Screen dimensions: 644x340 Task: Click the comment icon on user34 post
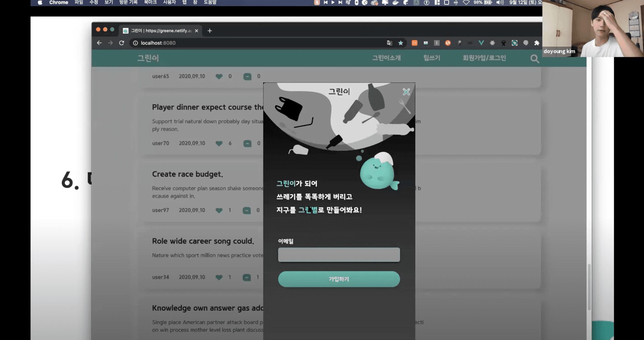click(247, 277)
